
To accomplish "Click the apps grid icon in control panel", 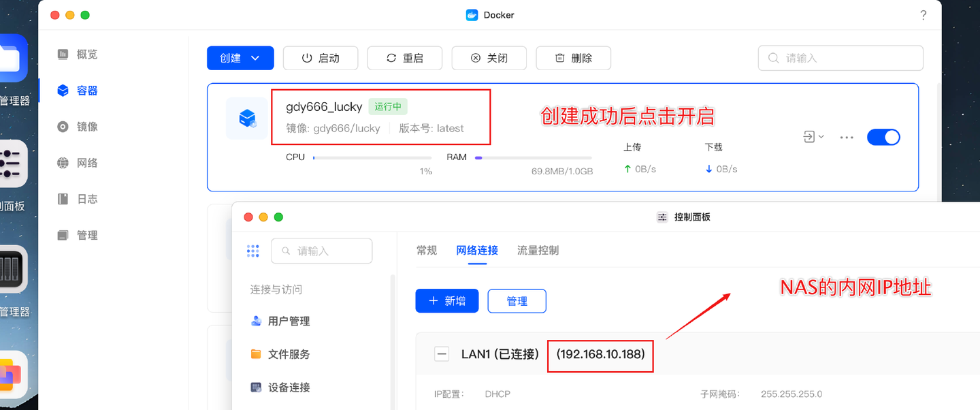I will tap(252, 251).
